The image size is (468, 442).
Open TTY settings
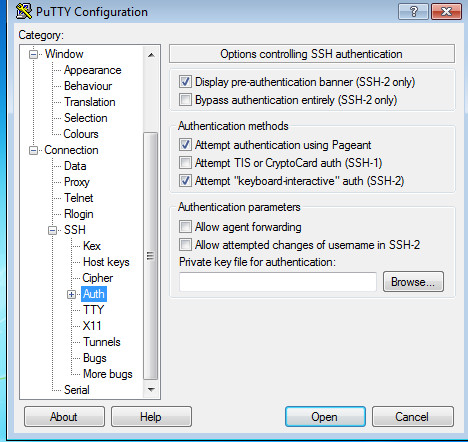[x=93, y=310]
